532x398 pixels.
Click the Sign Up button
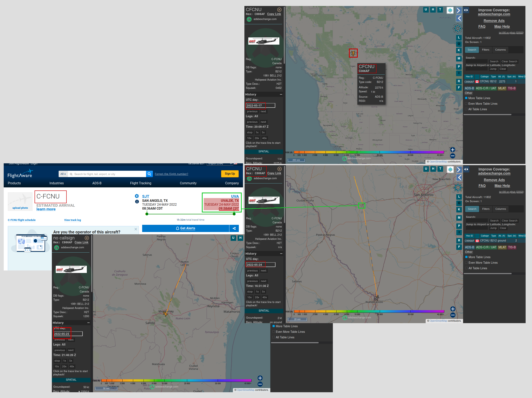(230, 174)
